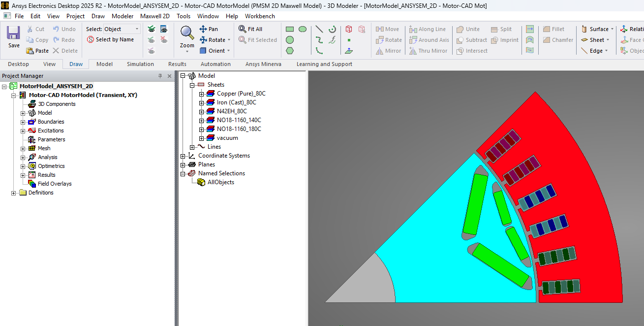The width and height of the screenshot is (644, 326).
Task: Pin the Project Manager panel
Action: pos(160,76)
